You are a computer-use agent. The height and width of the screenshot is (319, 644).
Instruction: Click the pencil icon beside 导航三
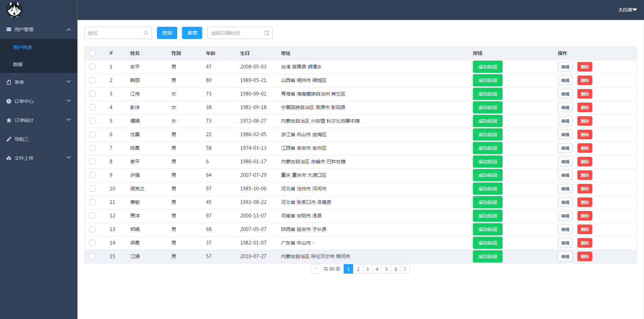(9, 139)
